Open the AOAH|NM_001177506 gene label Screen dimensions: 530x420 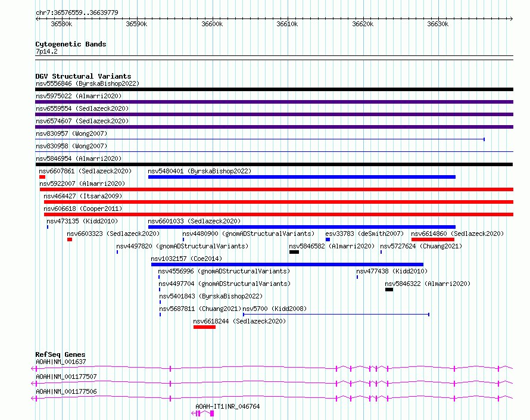66,391
